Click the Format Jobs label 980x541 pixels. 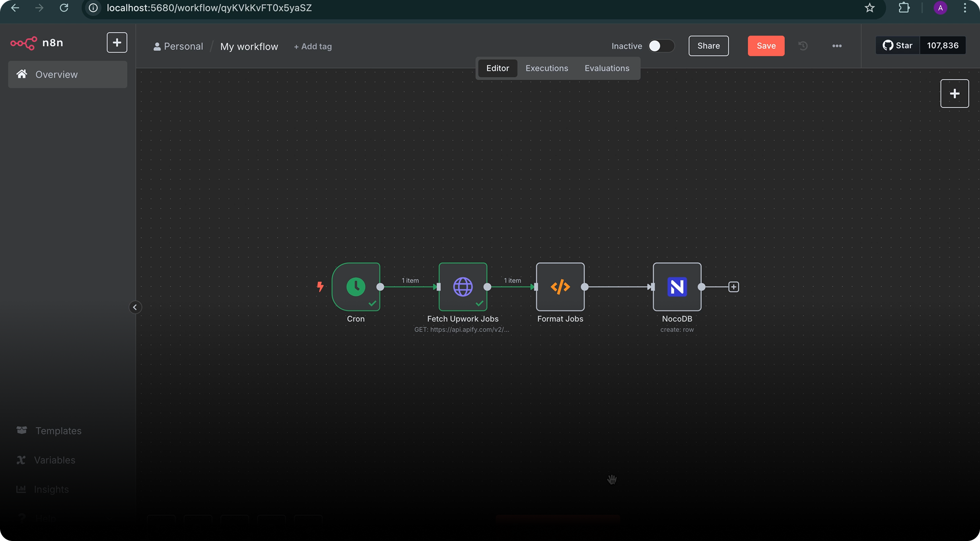click(560, 319)
